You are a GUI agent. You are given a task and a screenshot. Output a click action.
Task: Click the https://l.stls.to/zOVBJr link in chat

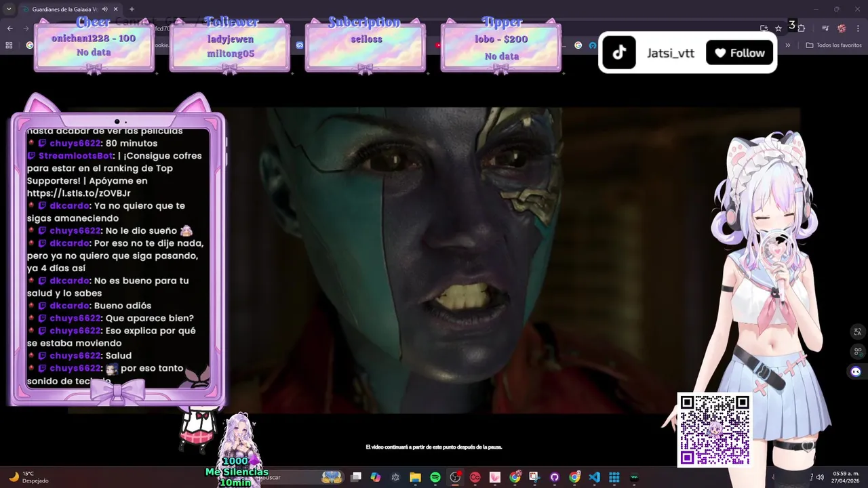click(79, 193)
